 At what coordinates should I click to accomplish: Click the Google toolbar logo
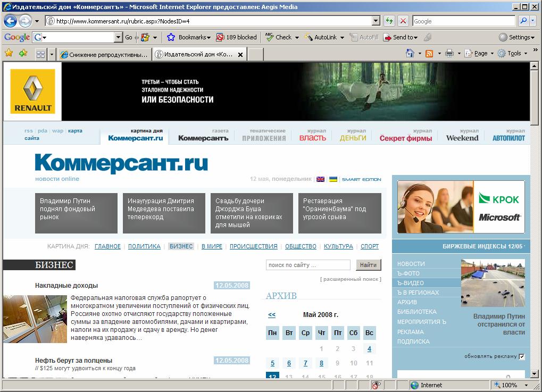[x=16, y=37]
